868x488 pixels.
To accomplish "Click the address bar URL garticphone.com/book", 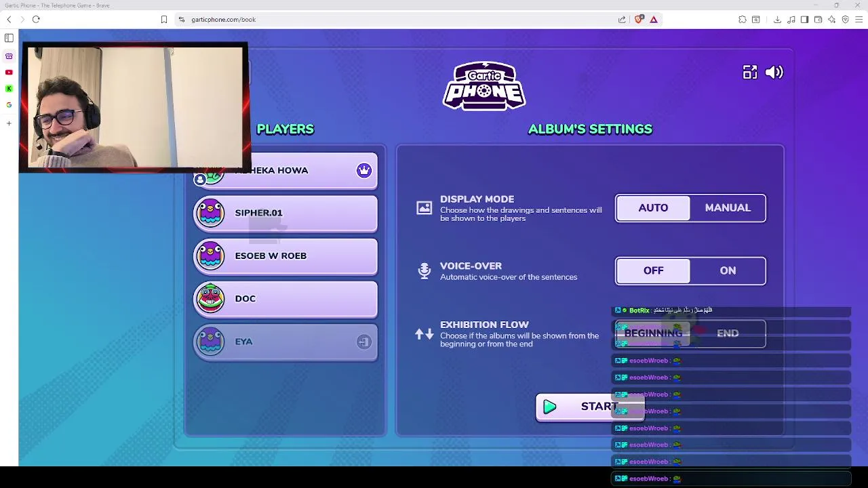I will click(223, 20).
